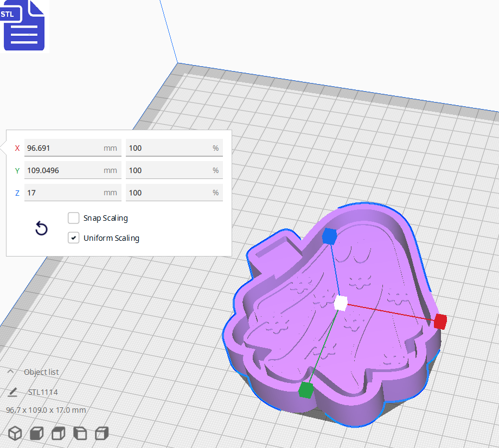The height and width of the screenshot is (448, 499).
Task: Switch to the front view cube icon
Action: pos(36,433)
